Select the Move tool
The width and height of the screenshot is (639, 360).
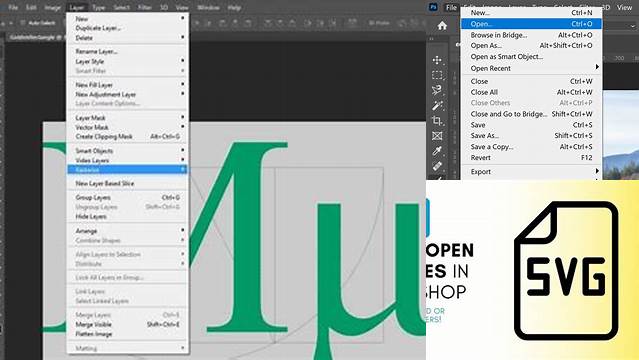click(x=437, y=60)
